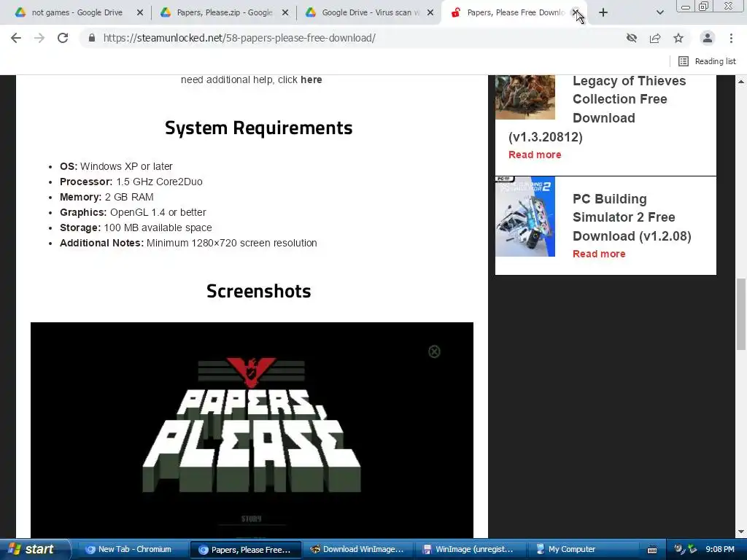747x560 pixels.
Task: Close the 'Papers, Please.zip' tab
Action: 285,13
